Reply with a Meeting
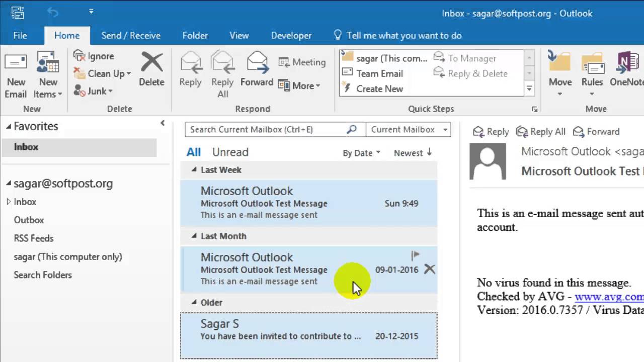 click(302, 62)
